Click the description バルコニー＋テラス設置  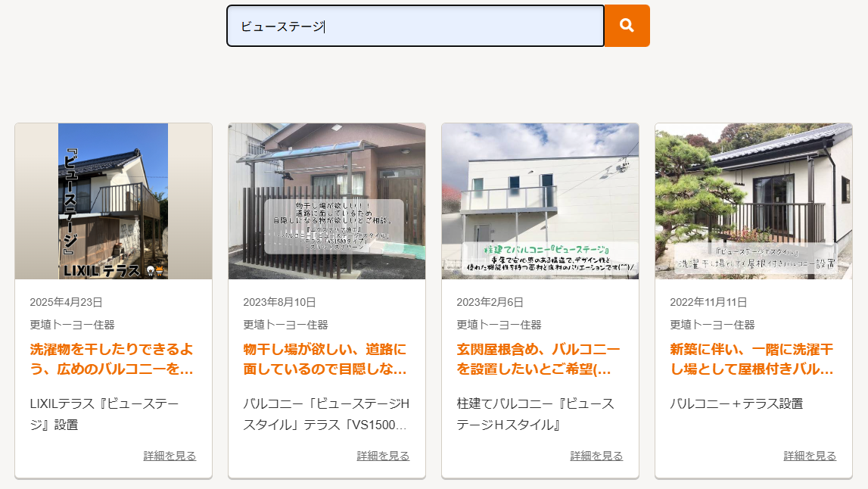[736, 403]
